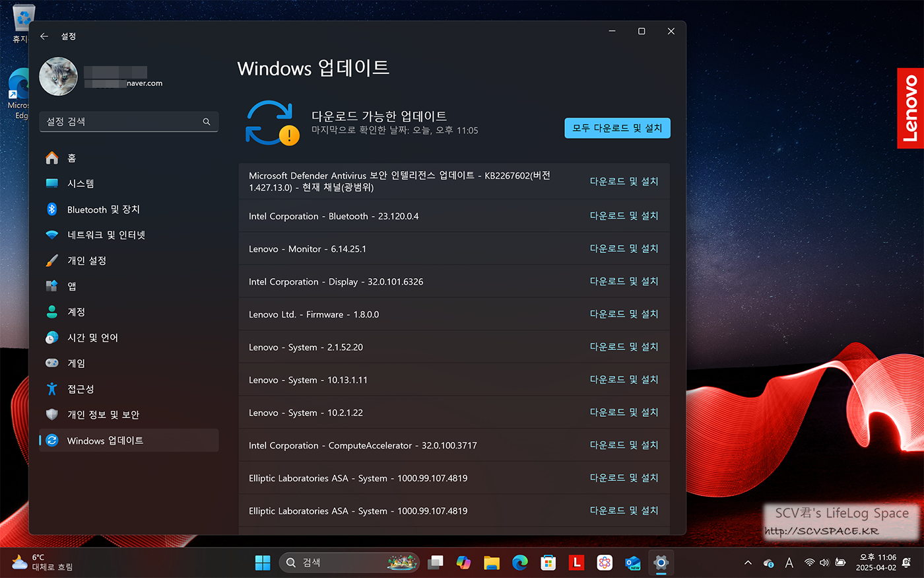Click the Wi-Fi network tray icon
924x578 pixels.
coord(809,563)
